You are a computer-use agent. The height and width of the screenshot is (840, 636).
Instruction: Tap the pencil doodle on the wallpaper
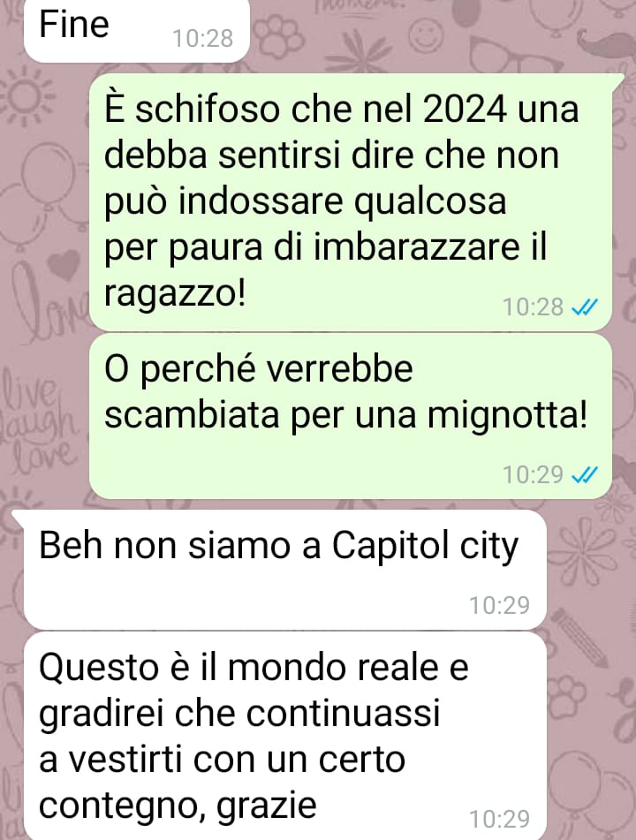(579, 638)
